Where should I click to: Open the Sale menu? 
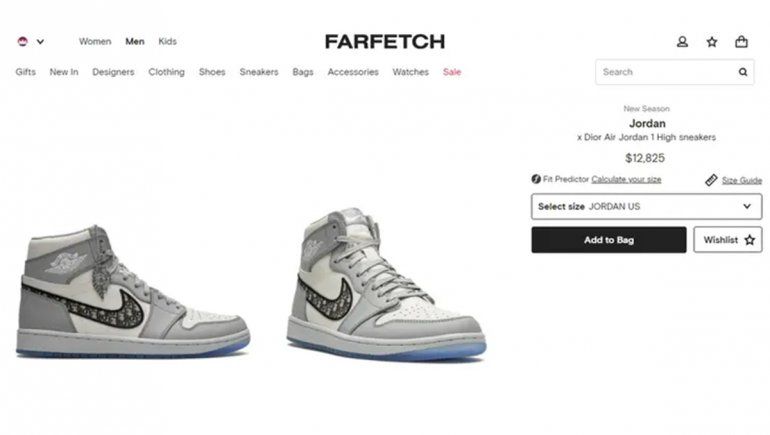(452, 72)
